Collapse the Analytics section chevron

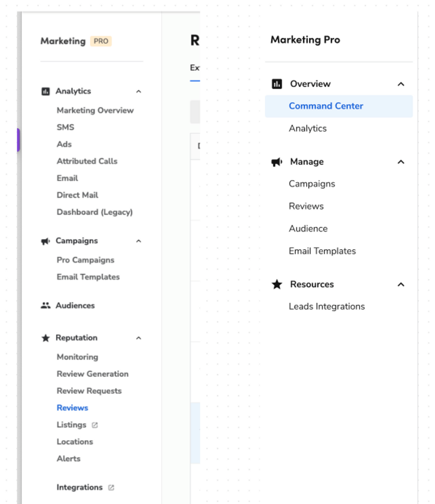coord(139,92)
